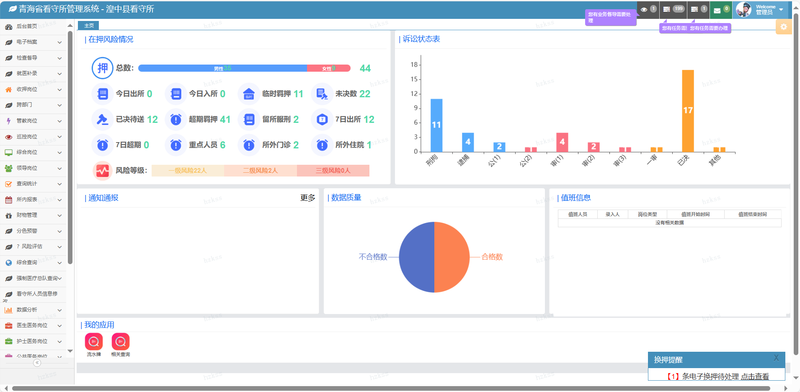Click the 一级风险22人 risk level segment

pos(187,170)
